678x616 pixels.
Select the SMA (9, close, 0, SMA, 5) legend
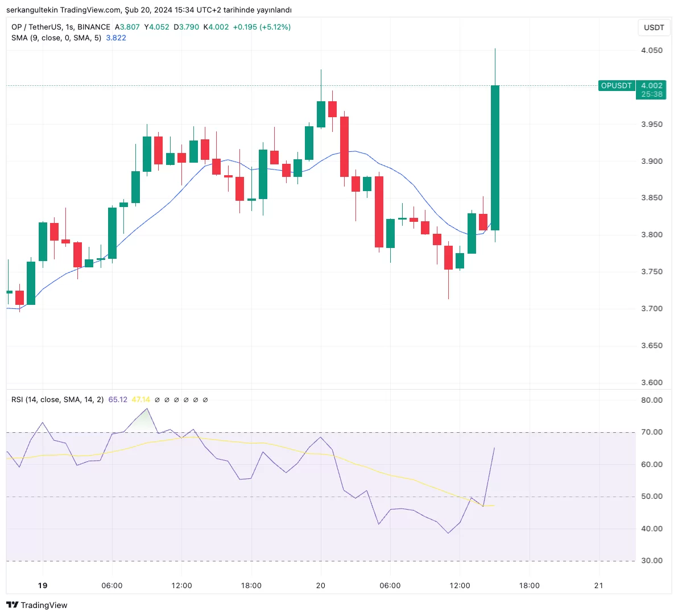[x=56, y=38]
